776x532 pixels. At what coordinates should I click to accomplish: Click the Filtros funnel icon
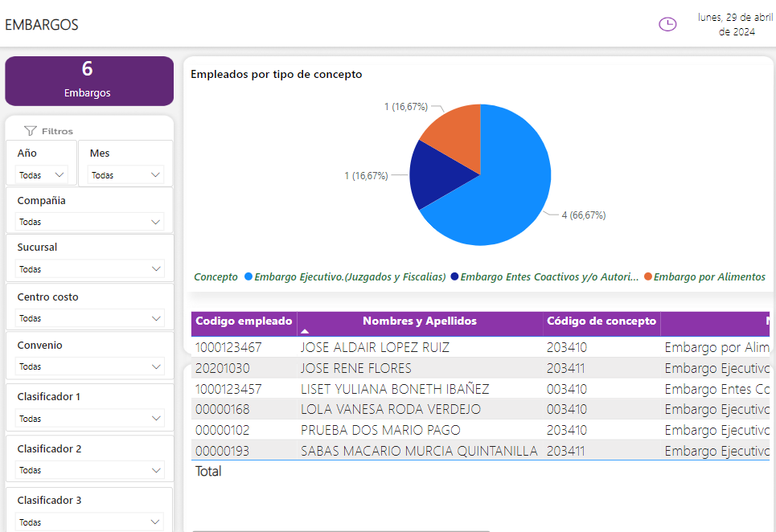(32, 131)
